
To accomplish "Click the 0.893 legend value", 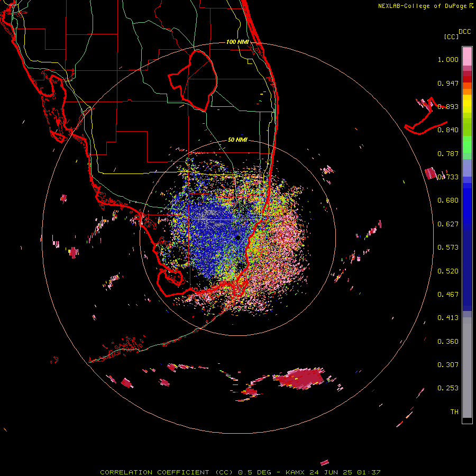I will click(448, 106).
